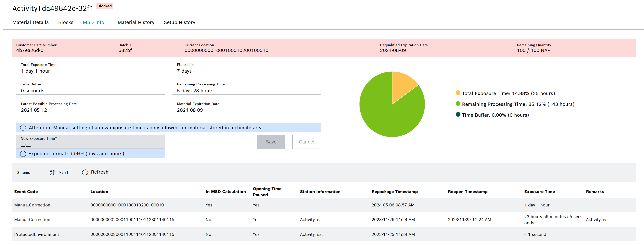Image resolution: width=644 pixels, height=246 pixels.
Task: Click the Reopen Timestamp column header
Action: (x=468, y=191)
